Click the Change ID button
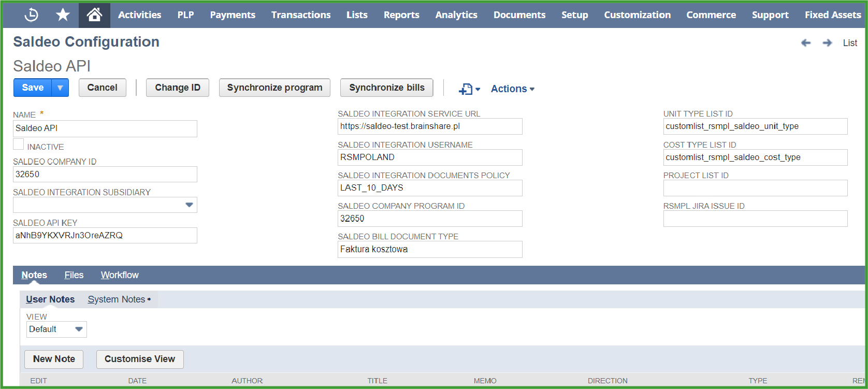The width and height of the screenshot is (868, 389). tap(177, 88)
